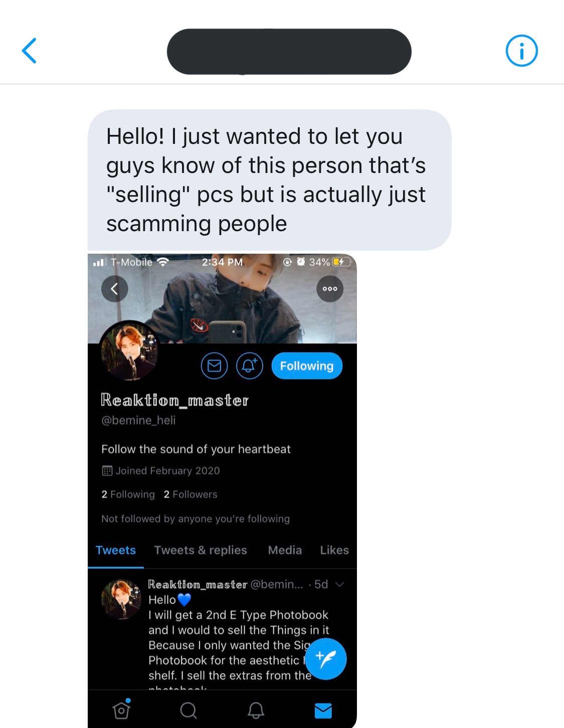
Task: Select the Likes tab
Action: pyautogui.click(x=334, y=550)
